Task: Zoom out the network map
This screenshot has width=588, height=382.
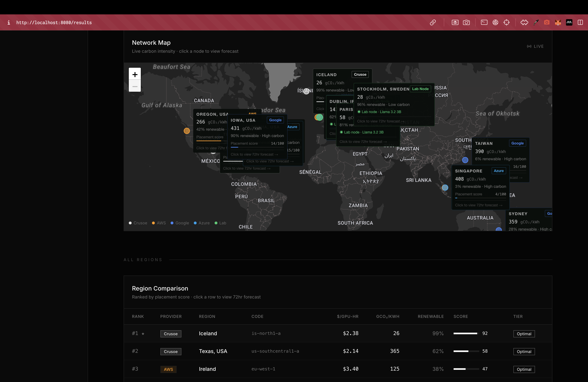Action: pyautogui.click(x=135, y=86)
